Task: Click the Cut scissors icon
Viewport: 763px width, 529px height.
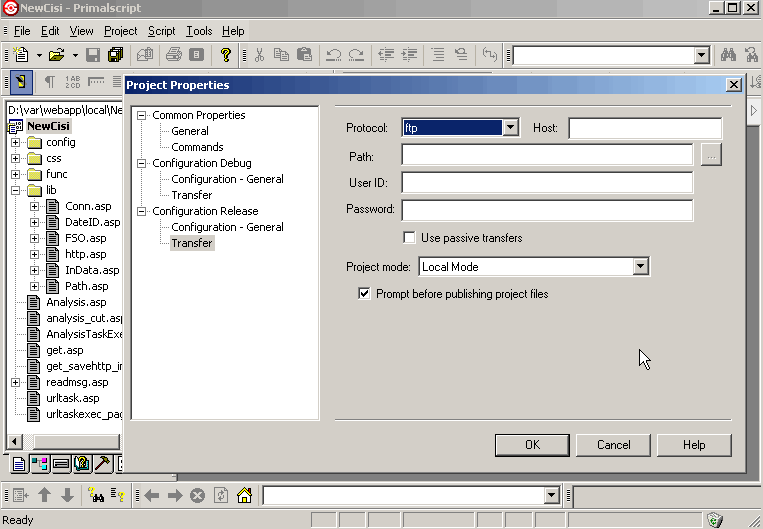Action: [x=259, y=55]
